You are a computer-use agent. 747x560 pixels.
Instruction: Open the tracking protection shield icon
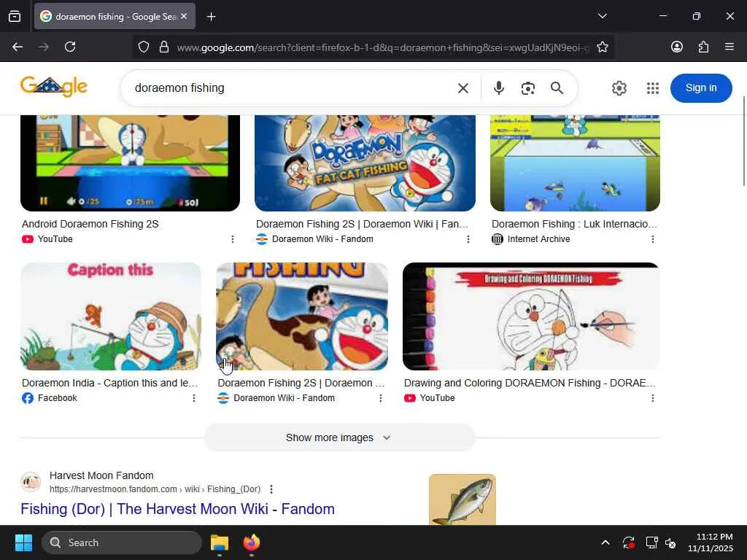(x=144, y=47)
